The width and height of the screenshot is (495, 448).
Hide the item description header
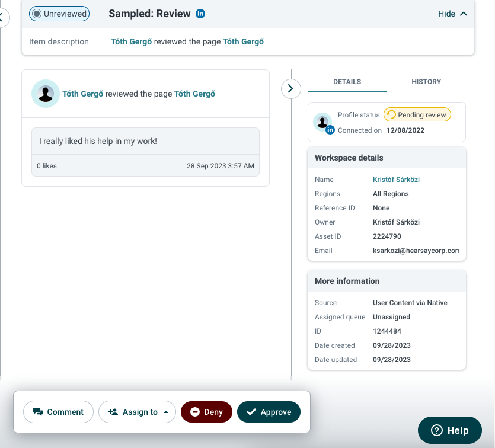tap(452, 14)
